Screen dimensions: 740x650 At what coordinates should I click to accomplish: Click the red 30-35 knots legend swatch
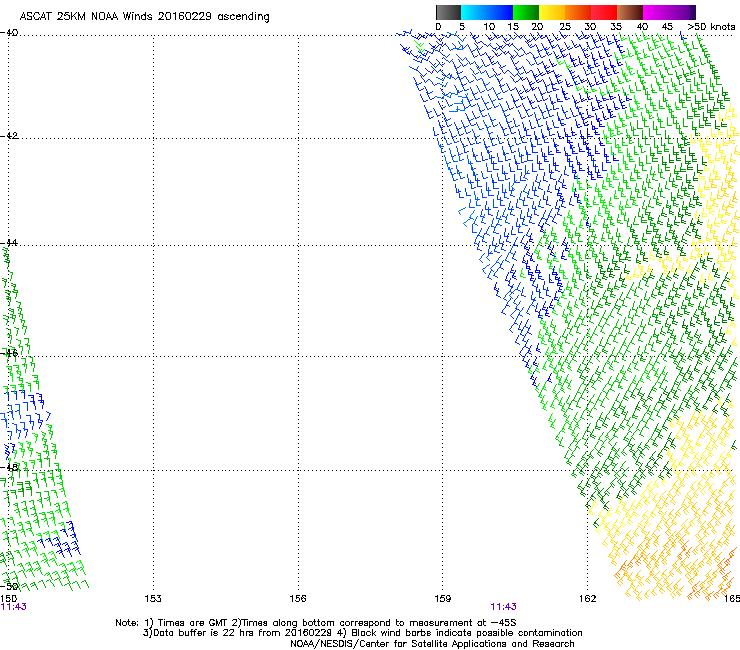[604, 12]
